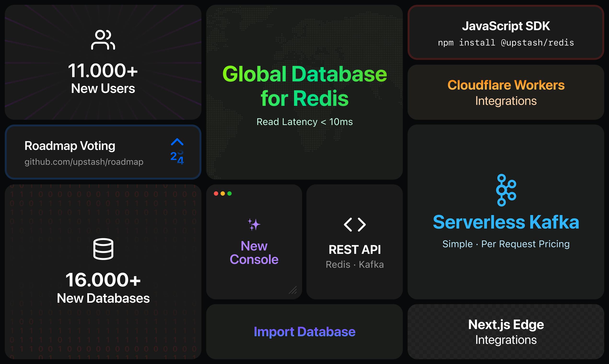Click the code brackets icon

pos(355,224)
